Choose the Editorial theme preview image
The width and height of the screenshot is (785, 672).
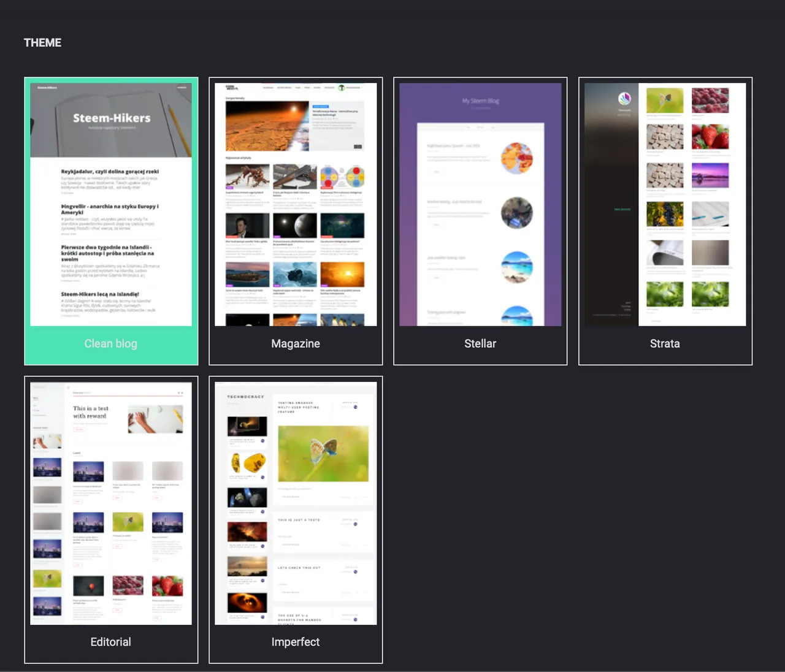click(111, 503)
